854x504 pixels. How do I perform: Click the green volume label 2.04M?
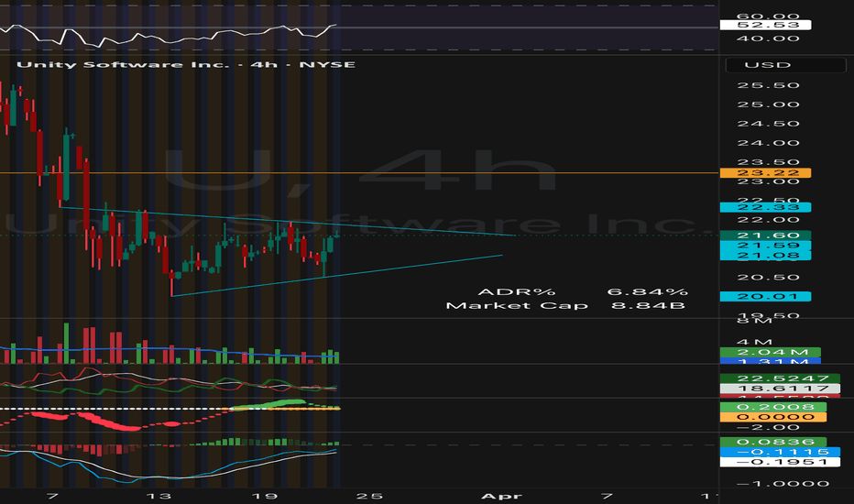point(770,352)
